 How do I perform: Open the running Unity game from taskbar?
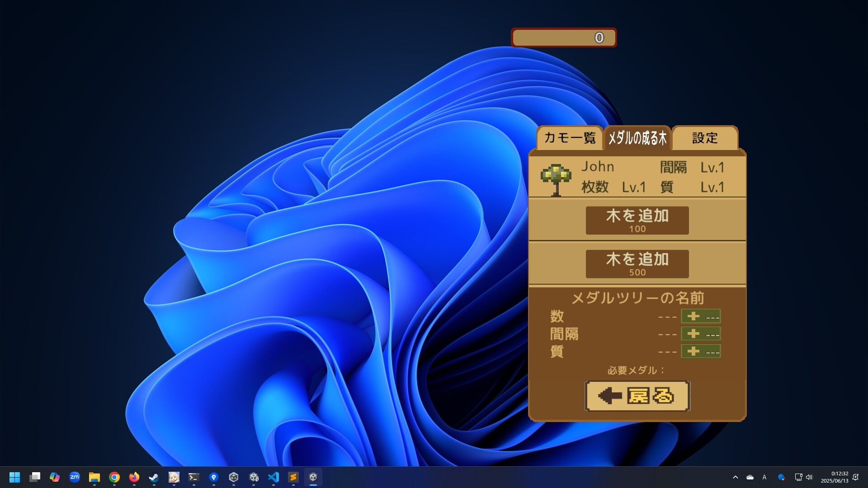coord(313,477)
